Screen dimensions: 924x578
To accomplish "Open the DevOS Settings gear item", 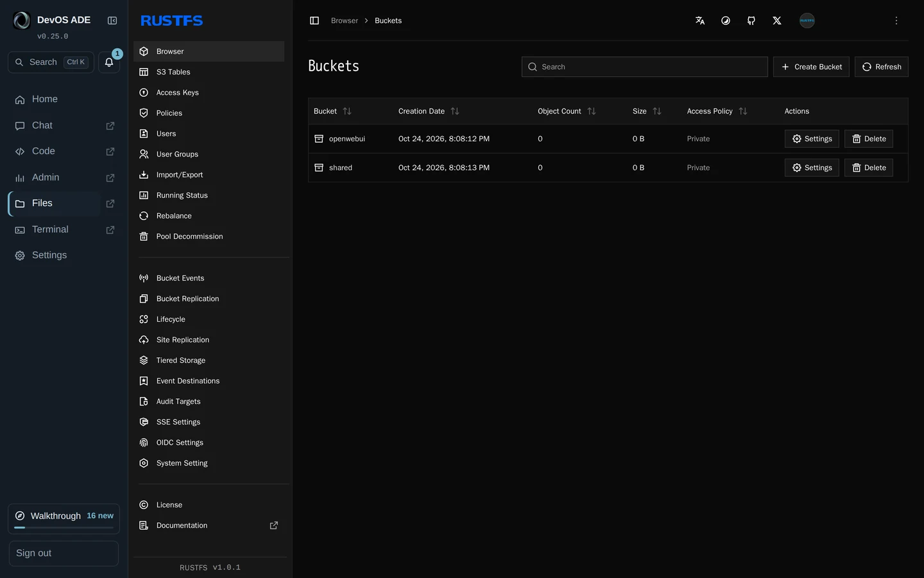I will pyautogui.click(x=64, y=256).
